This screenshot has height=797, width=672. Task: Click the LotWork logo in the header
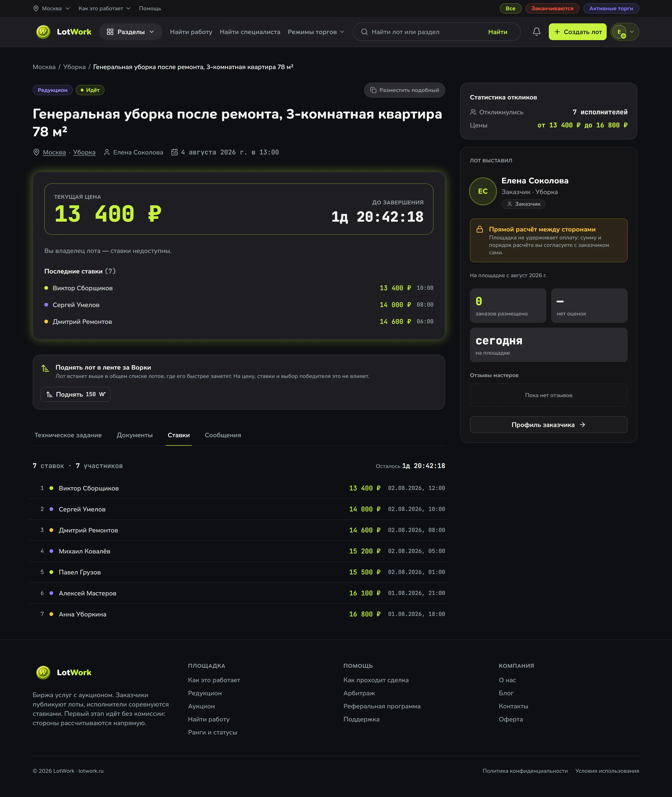[64, 32]
